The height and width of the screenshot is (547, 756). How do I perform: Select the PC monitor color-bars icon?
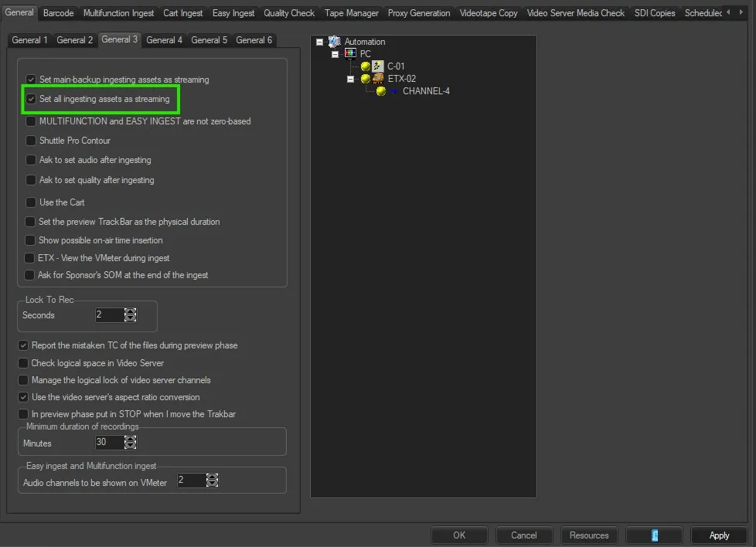[x=350, y=54]
